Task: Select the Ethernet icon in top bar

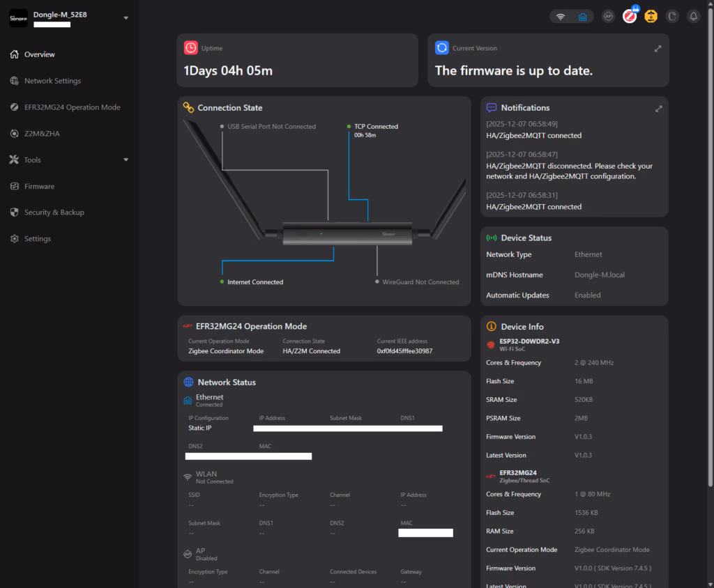Action: tap(582, 17)
